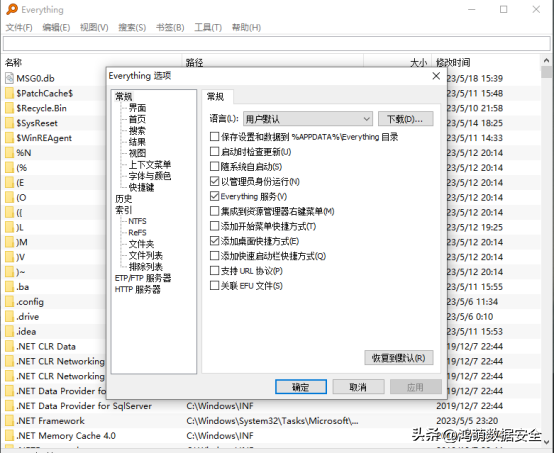Screen dimensions: 554x454
Task: Enable 随系统自启动 checkbox
Action: coord(214,166)
